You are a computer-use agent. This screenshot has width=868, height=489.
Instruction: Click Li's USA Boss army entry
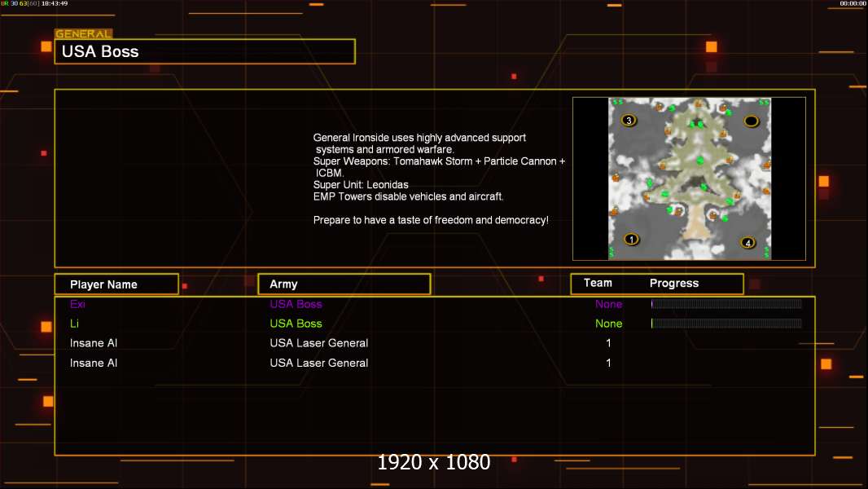(x=296, y=324)
